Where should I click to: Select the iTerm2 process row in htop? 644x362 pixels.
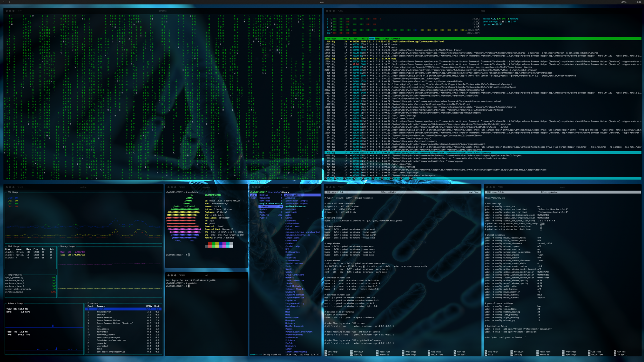(x=483, y=42)
